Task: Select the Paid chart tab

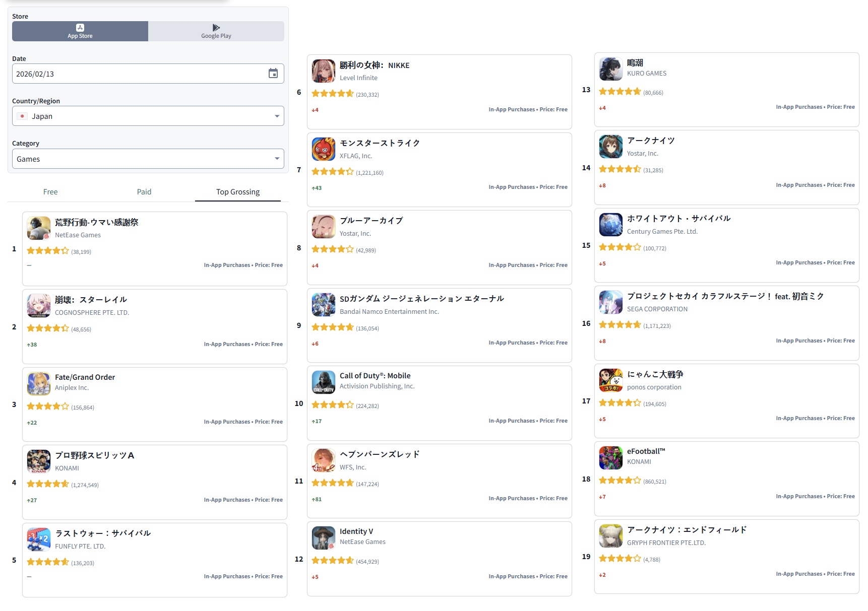Action: point(144,191)
